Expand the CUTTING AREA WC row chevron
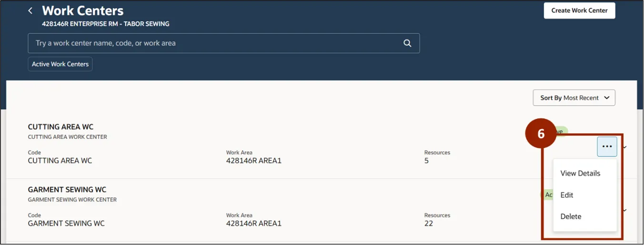 (x=624, y=147)
